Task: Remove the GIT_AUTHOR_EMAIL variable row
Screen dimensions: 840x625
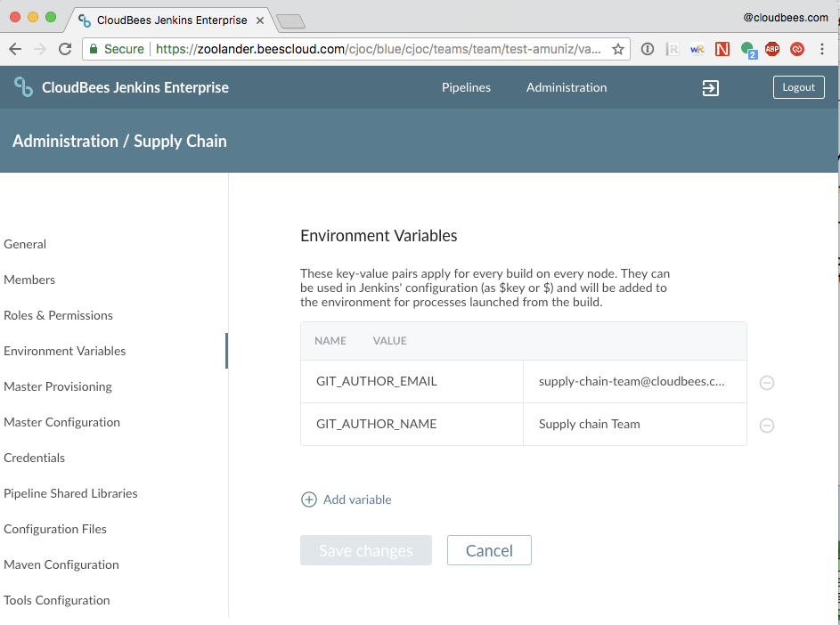Action: (x=767, y=383)
